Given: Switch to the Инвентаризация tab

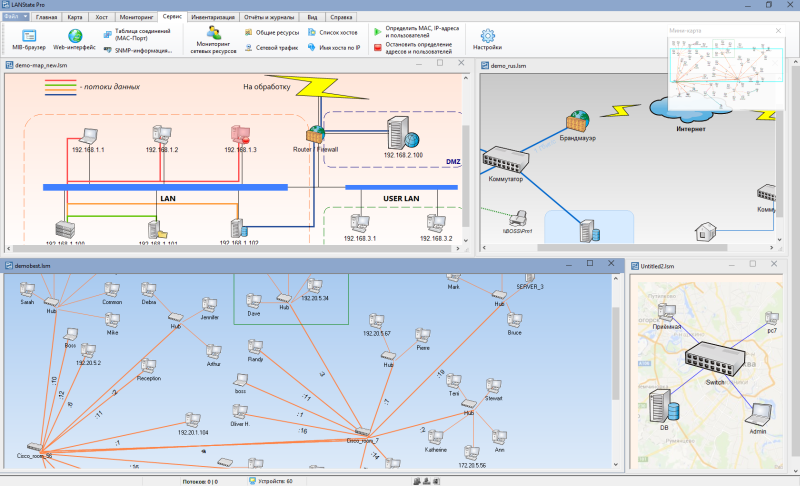Looking at the screenshot, I should pyautogui.click(x=213, y=17).
